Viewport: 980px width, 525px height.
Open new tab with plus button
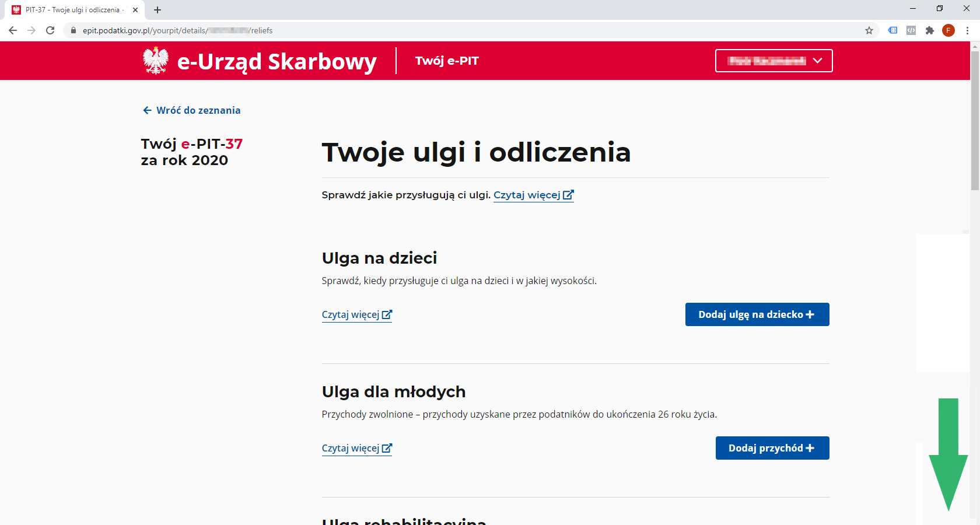(157, 10)
